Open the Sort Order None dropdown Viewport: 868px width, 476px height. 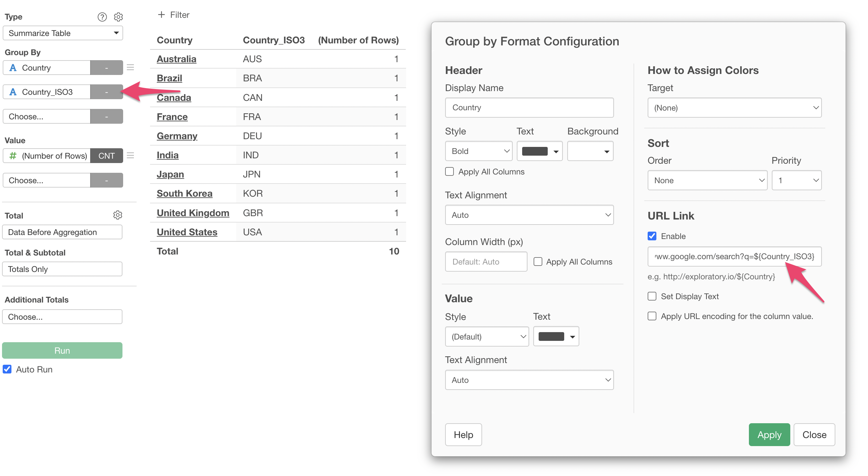(707, 181)
